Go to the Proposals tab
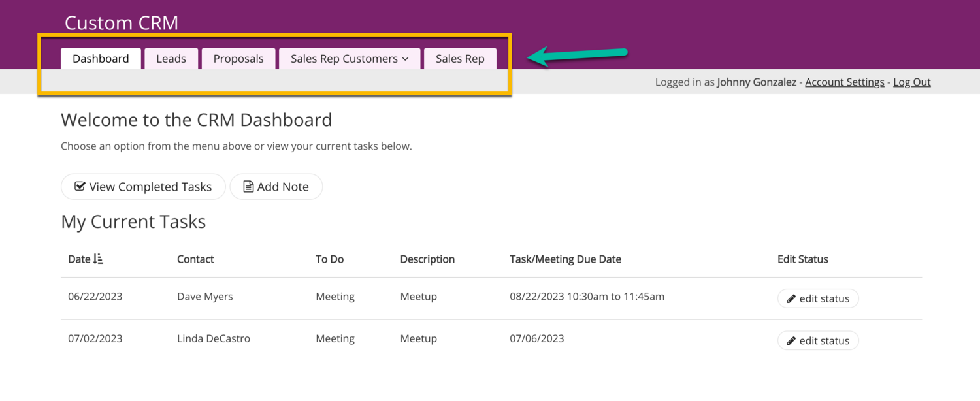This screenshot has width=980, height=401. coord(238,59)
